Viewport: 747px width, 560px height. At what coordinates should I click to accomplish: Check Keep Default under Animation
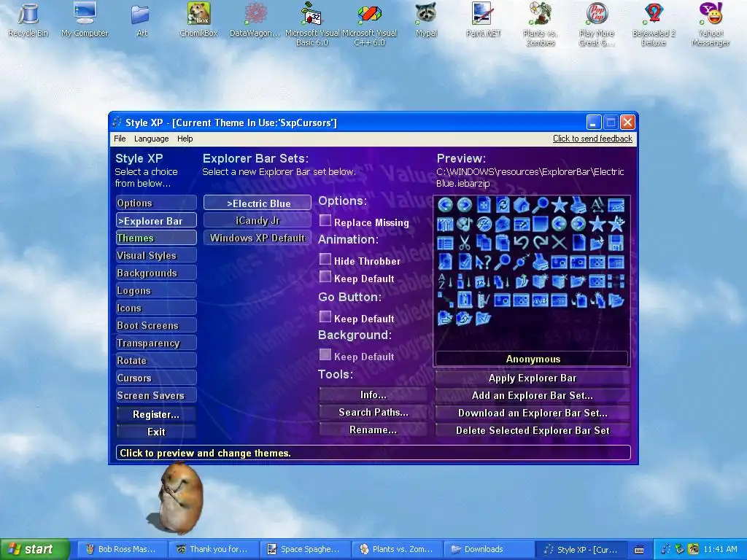pyautogui.click(x=325, y=276)
